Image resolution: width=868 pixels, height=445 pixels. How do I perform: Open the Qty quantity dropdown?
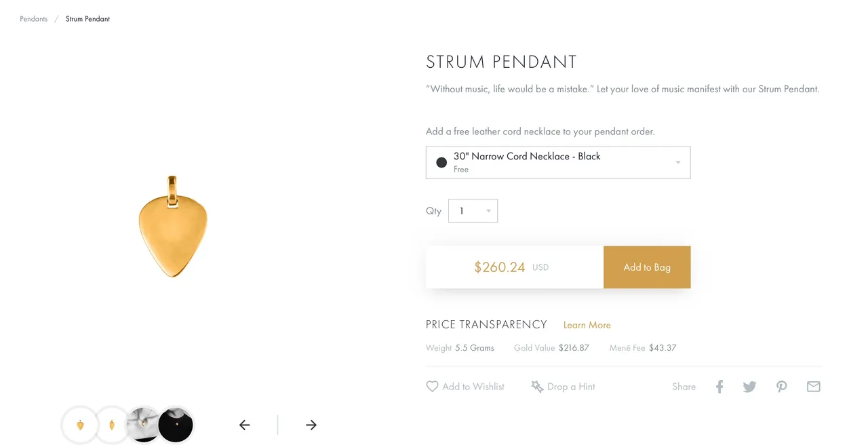click(473, 211)
